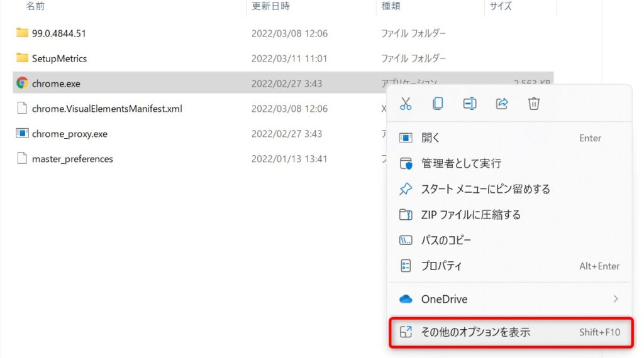Select 開く from the context menu
The height and width of the screenshot is (358, 644).
(x=431, y=138)
